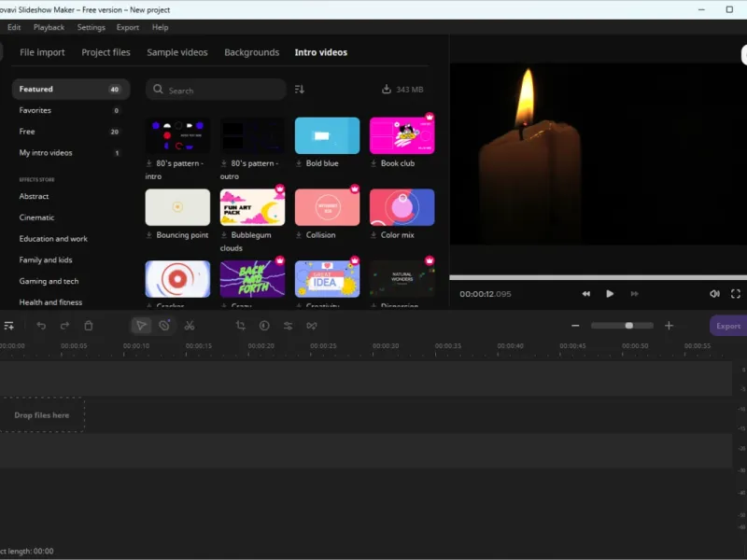Select the 80's pattern - intro thumbnail

click(177, 135)
